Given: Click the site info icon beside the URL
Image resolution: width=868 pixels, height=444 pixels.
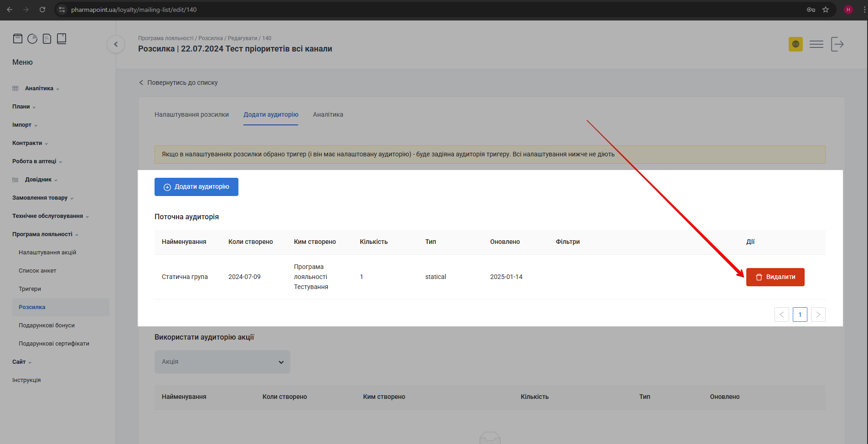Looking at the screenshot, I should (62, 10).
